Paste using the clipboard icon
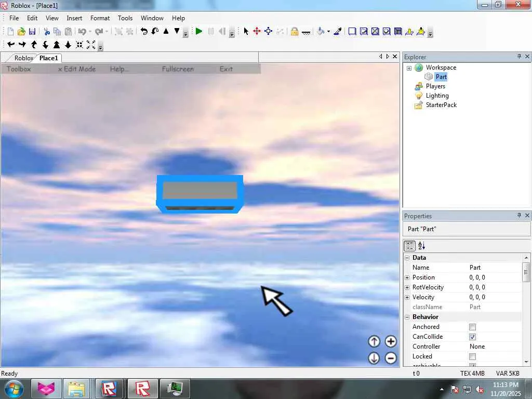 pyautogui.click(x=68, y=32)
